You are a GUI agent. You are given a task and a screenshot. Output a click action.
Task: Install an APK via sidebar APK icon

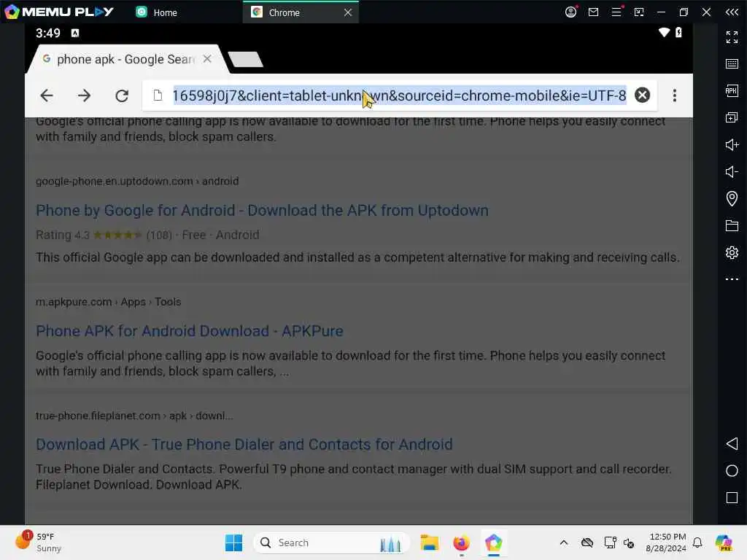tap(732, 90)
